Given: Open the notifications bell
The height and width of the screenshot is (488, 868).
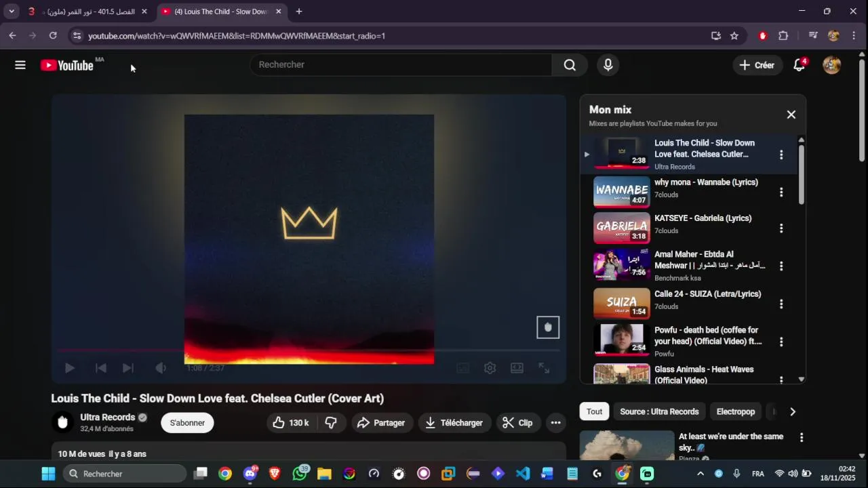Looking at the screenshot, I should (x=800, y=65).
